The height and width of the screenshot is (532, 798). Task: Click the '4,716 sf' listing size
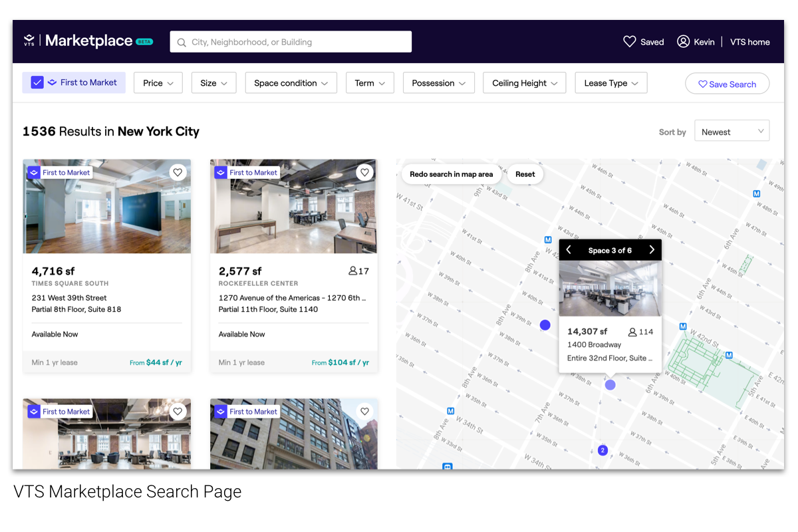tap(53, 271)
